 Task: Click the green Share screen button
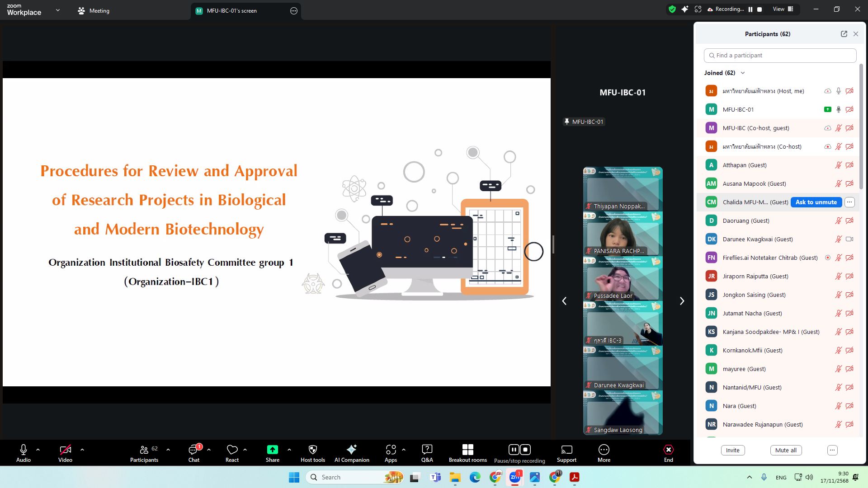(x=272, y=450)
